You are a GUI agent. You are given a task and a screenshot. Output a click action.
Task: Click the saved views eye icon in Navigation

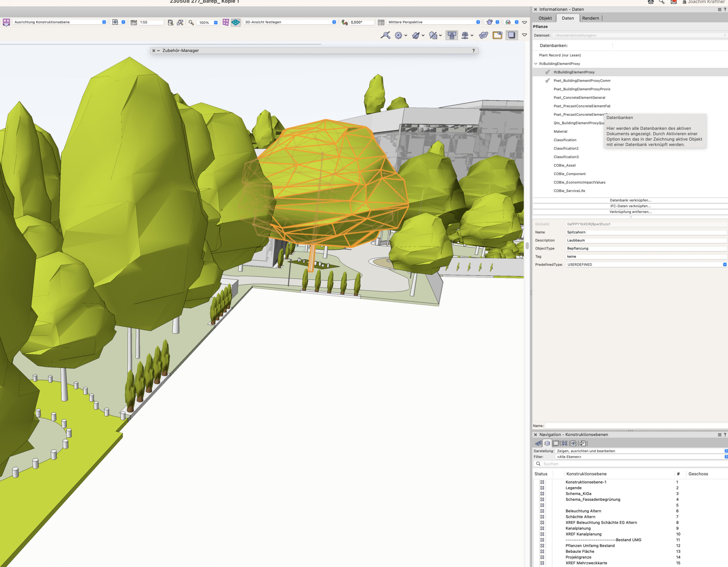(x=573, y=443)
